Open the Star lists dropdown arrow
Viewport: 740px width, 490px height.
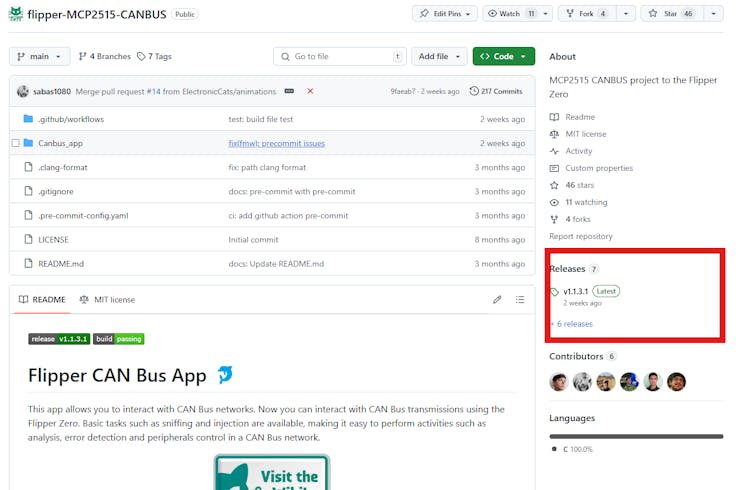point(714,14)
